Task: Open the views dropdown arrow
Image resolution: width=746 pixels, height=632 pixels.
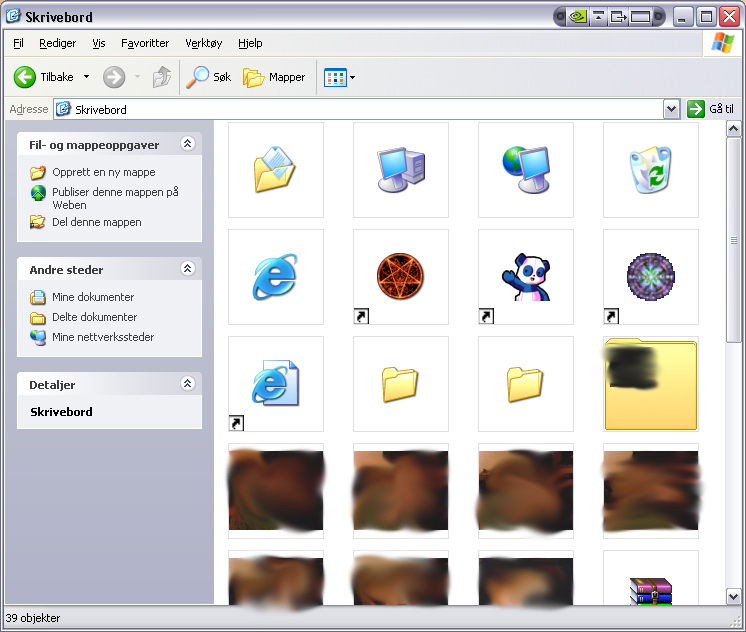Action: pos(353,77)
